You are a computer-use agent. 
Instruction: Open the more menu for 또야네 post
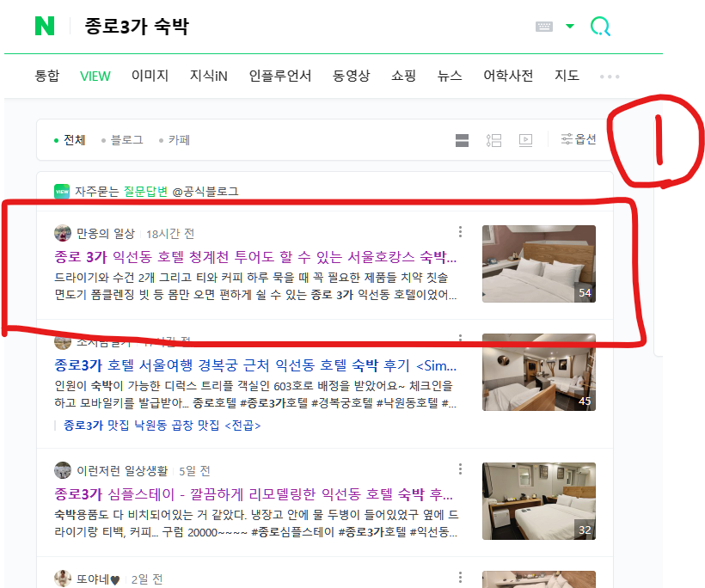(x=460, y=577)
